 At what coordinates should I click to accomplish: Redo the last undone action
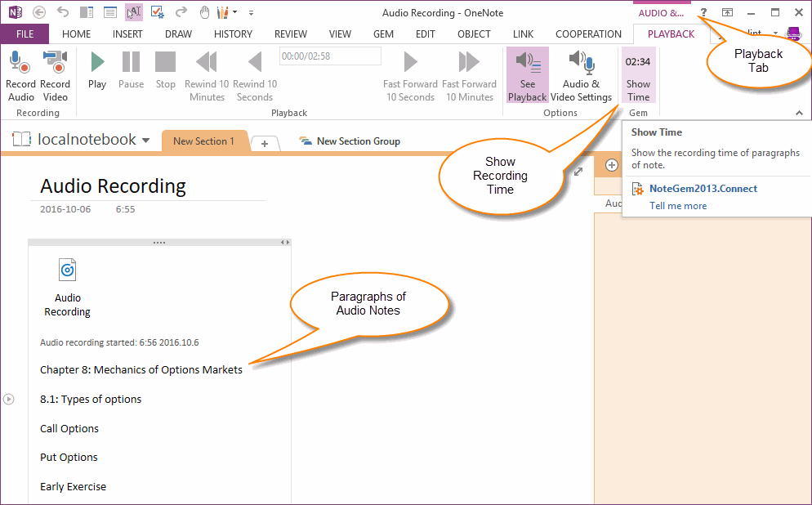(181, 12)
